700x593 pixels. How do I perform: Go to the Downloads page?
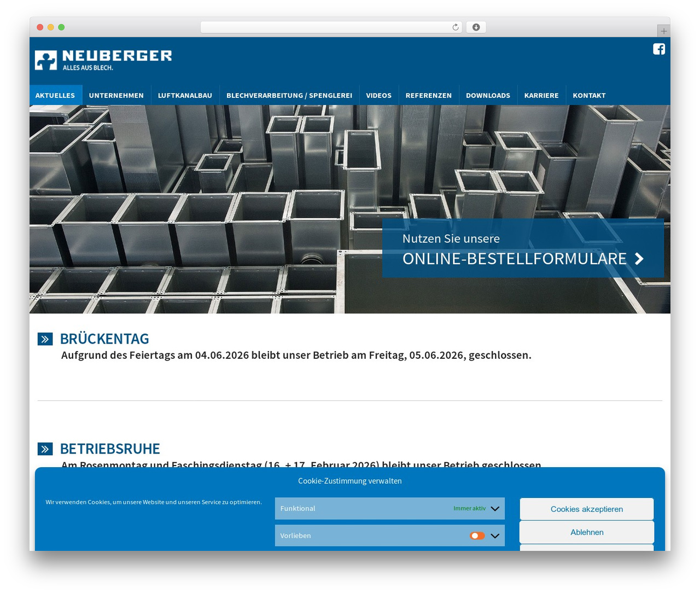(488, 95)
